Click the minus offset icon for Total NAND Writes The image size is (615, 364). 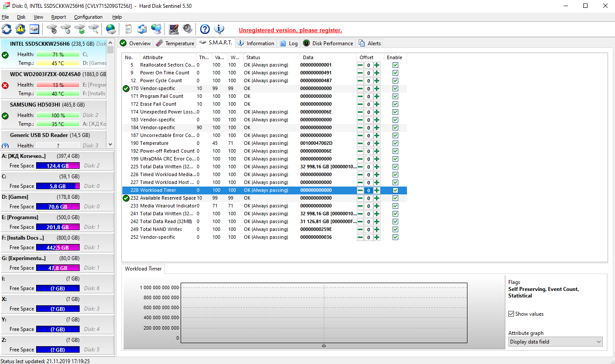360,230
